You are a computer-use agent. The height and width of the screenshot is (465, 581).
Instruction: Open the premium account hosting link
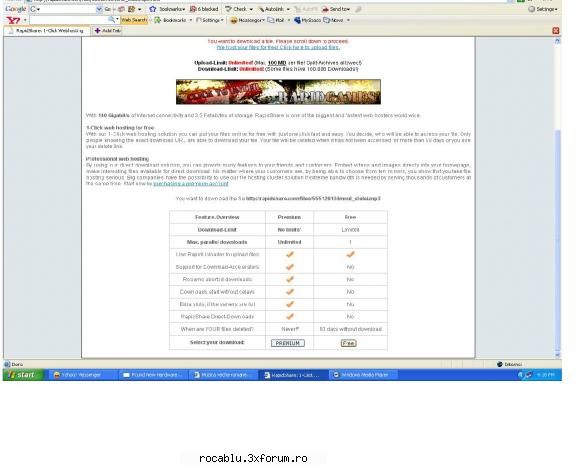tap(190, 184)
